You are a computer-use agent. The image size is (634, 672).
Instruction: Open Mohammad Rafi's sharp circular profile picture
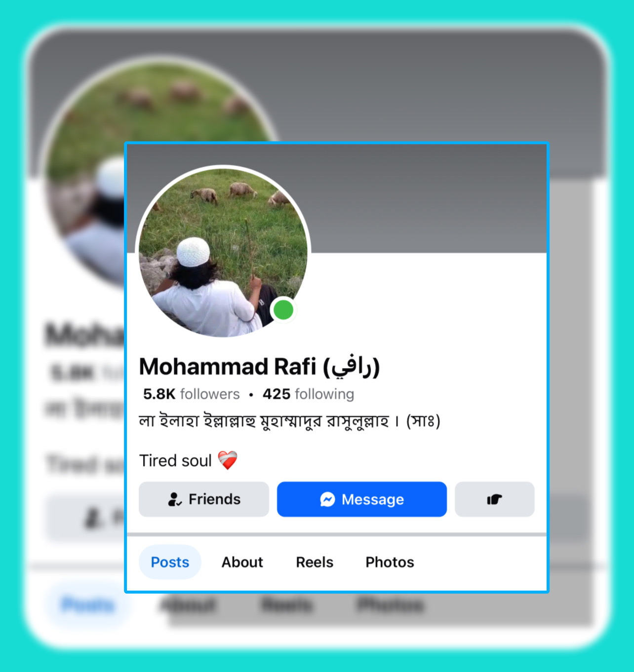pos(223,252)
